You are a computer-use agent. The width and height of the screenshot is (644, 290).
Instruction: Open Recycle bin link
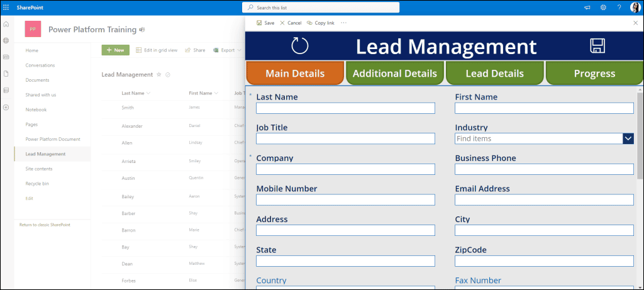(x=37, y=184)
